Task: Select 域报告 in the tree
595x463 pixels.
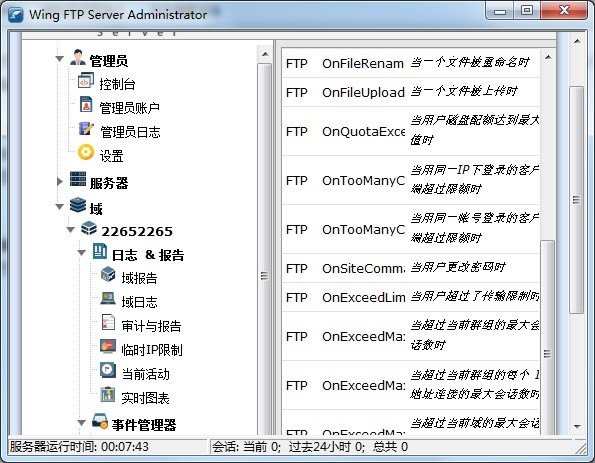Action: [x=139, y=278]
